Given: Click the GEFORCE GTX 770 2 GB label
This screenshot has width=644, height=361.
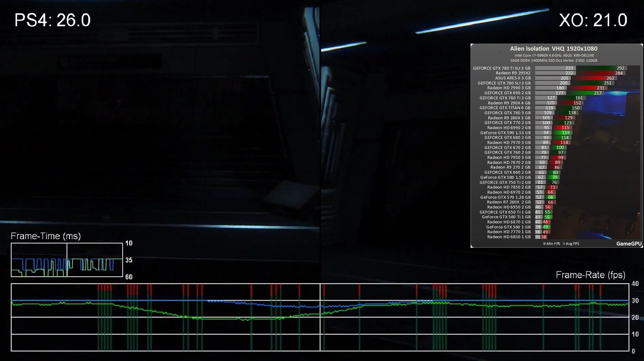Looking at the screenshot, I should (507, 123).
